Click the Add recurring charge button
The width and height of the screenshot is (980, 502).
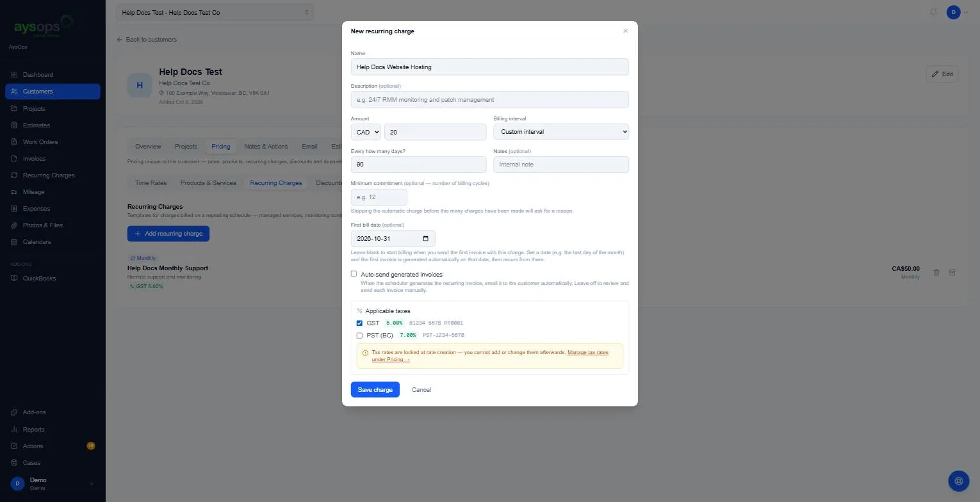[x=168, y=234]
